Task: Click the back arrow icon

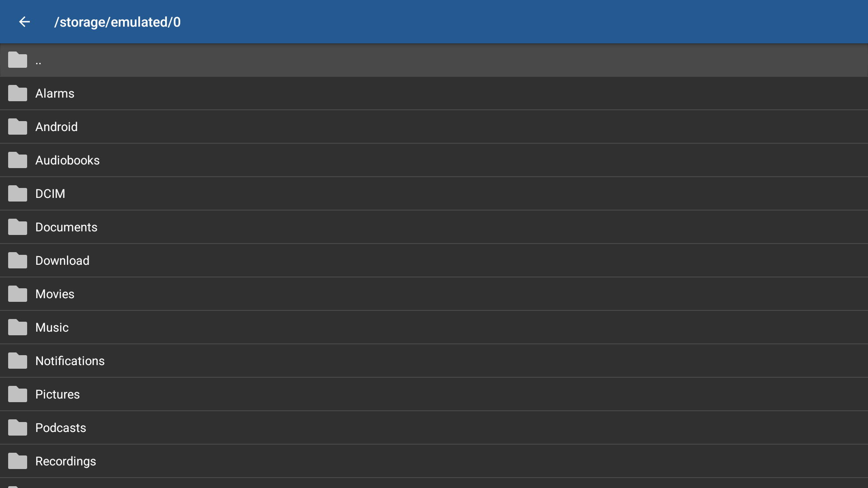Action: 24,22
